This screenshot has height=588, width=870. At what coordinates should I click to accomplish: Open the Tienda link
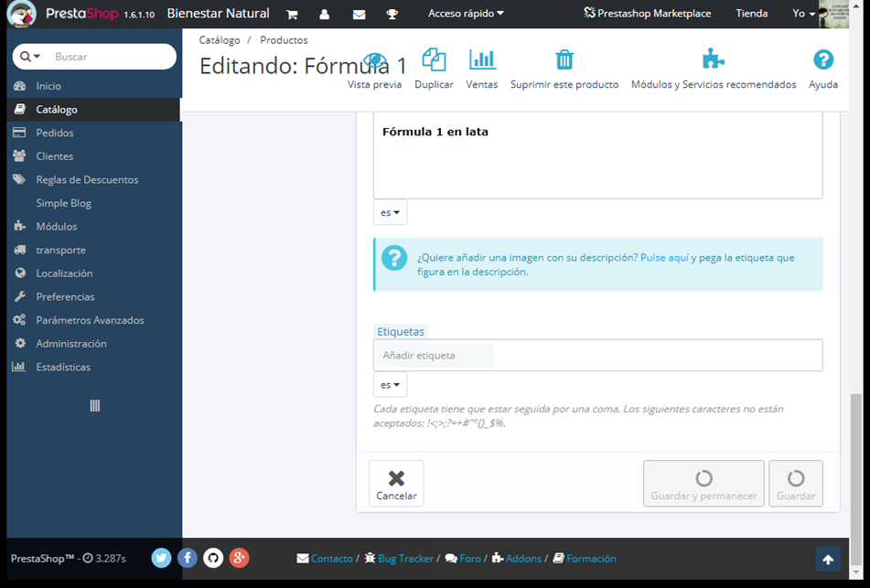coord(751,14)
